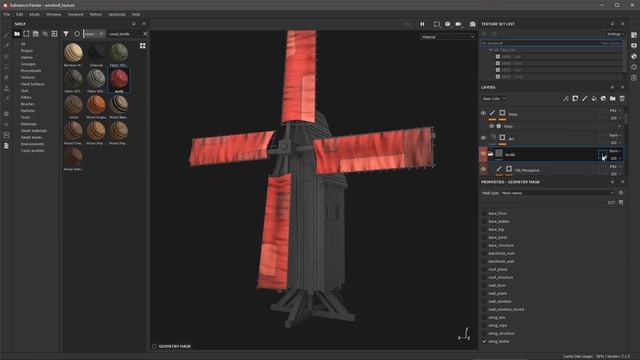
Task: Click the Shelf folder icon
Action: pos(17,34)
